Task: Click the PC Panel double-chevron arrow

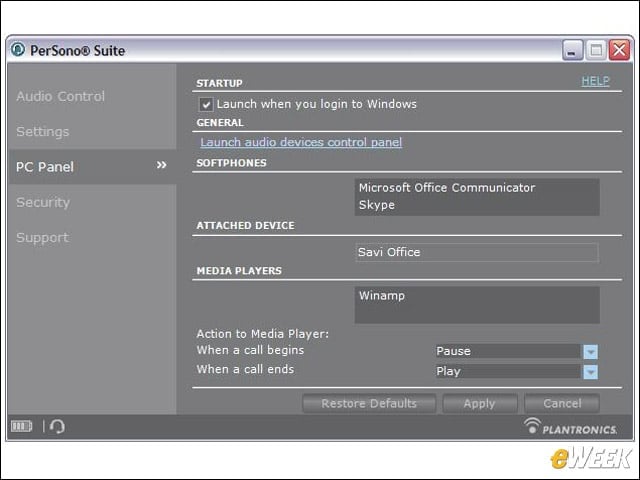Action: (x=162, y=165)
